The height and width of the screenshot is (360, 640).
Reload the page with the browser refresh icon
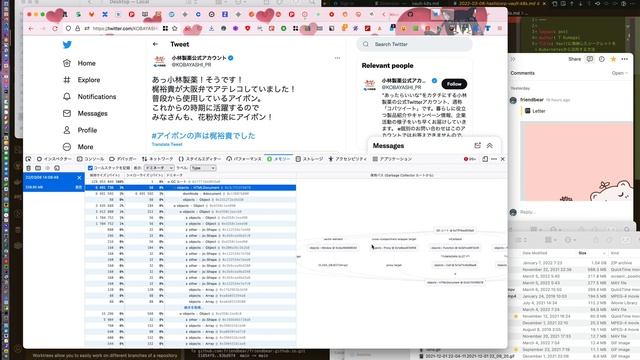point(55,29)
